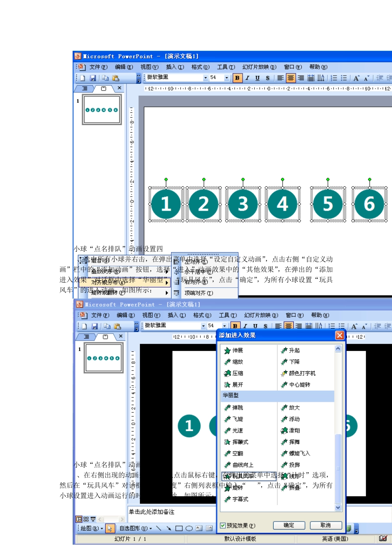Select the 颜色打字机 effect

click(x=301, y=373)
